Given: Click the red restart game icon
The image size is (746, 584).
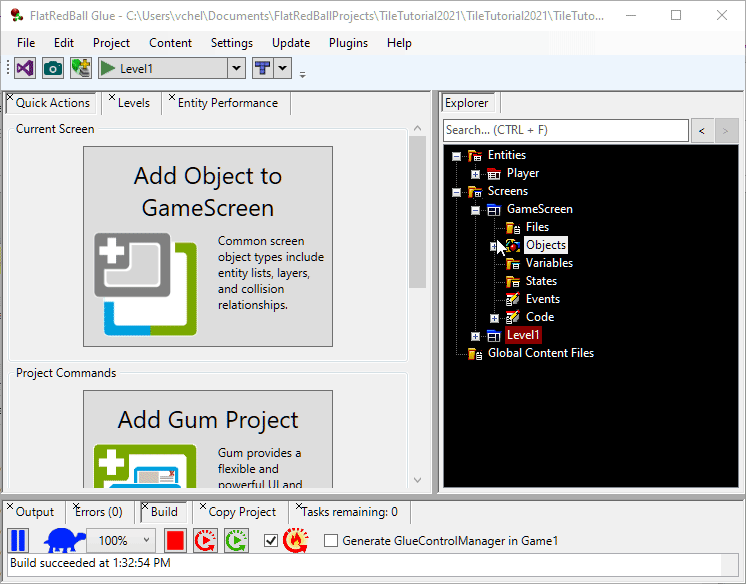Looking at the screenshot, I should click(x=205, y=541).
